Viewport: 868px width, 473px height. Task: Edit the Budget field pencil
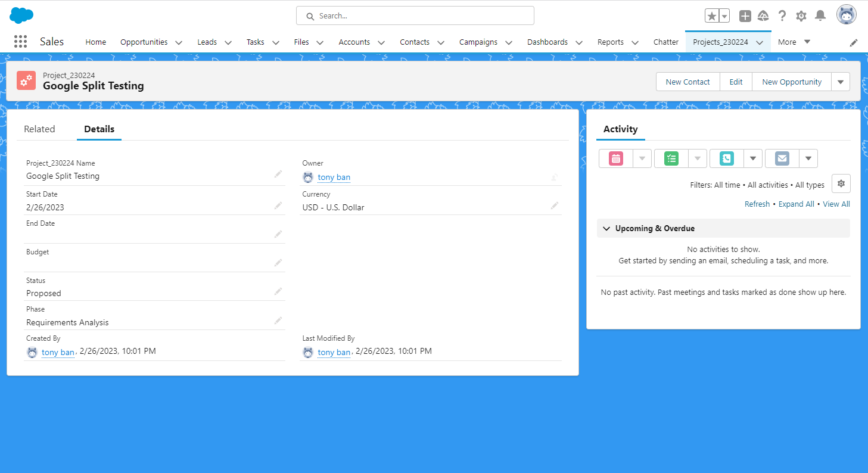[x=278, y=263]
